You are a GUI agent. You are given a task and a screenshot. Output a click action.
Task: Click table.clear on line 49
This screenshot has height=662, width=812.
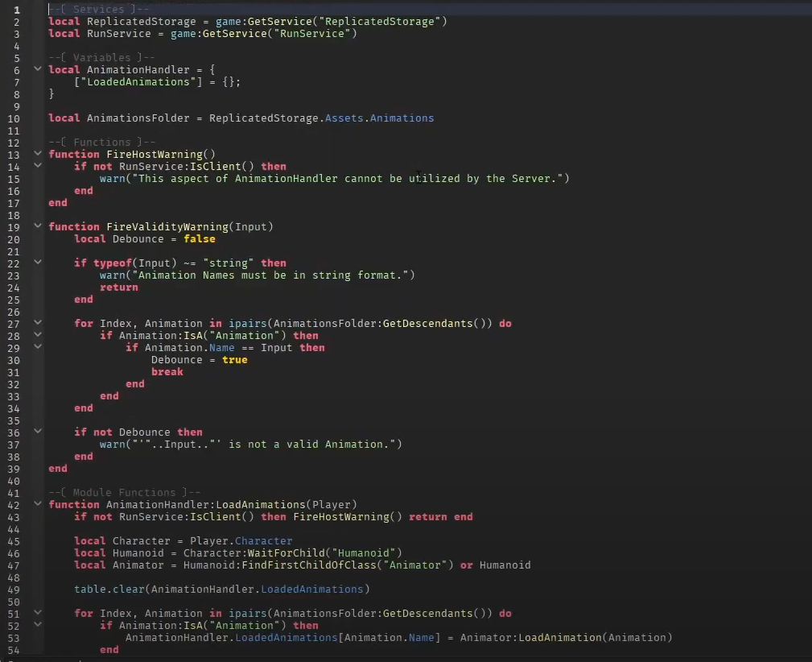[105, 589]
